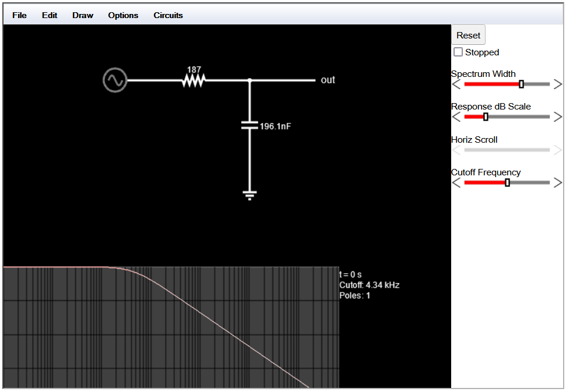Click the frequency response plot
This screenshot has height=392, width=566.
click(x=171, y=327)
